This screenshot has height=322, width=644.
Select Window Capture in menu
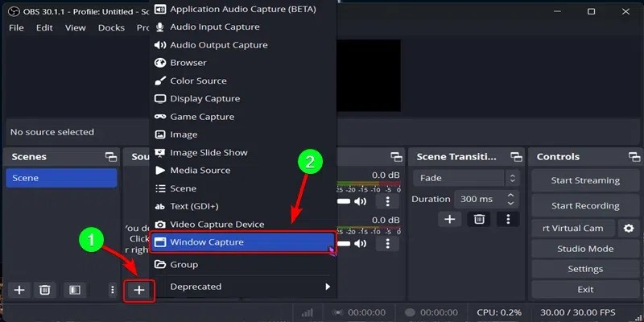tap(243, 242)
